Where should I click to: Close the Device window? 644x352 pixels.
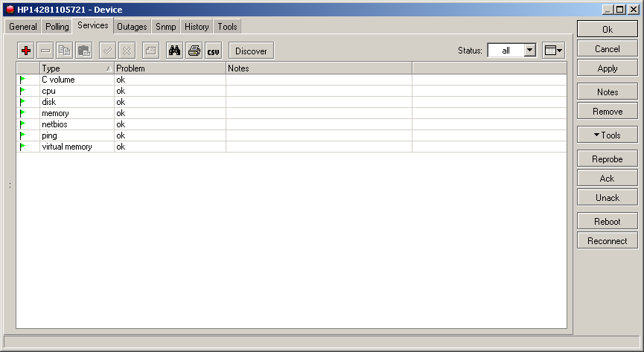click(634, 10)
